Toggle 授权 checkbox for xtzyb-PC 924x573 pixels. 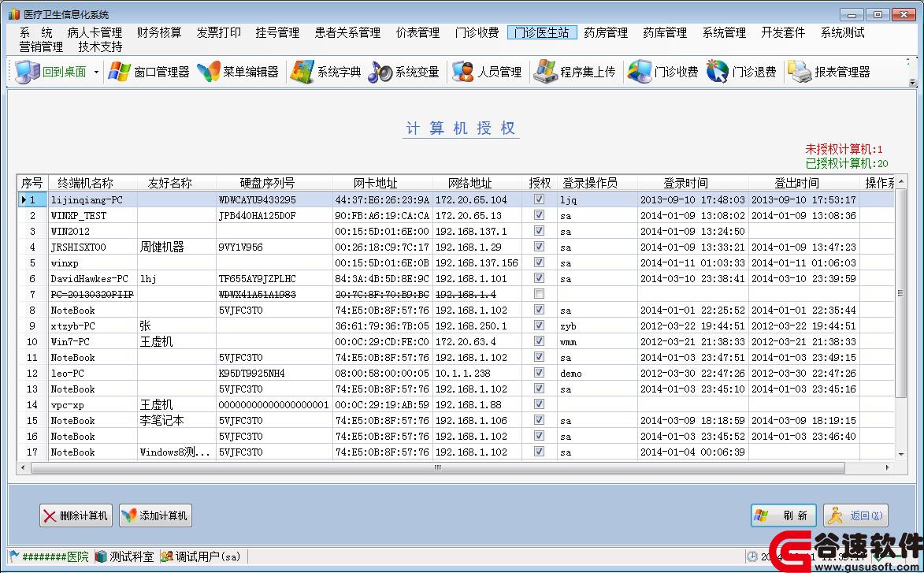539,326
